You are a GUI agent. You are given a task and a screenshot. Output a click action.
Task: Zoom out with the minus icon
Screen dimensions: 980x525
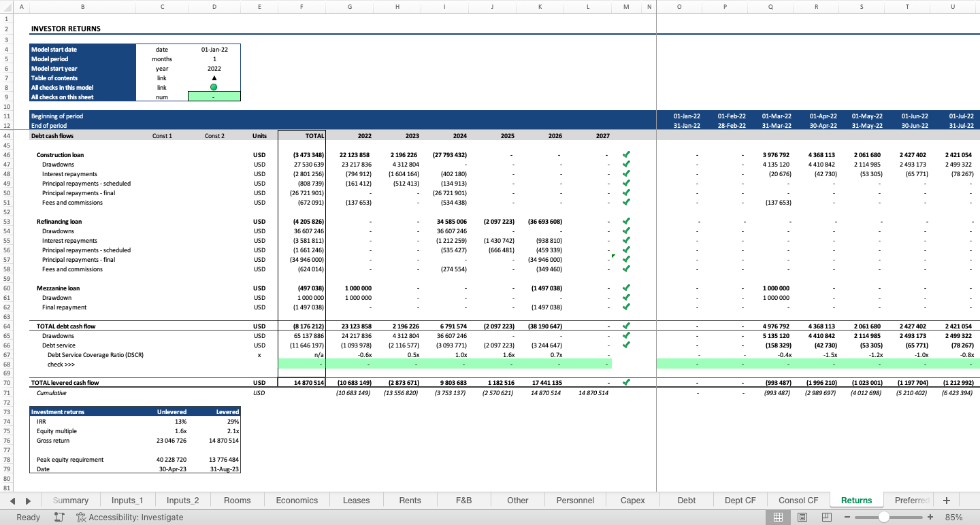[x=847, y=517]
